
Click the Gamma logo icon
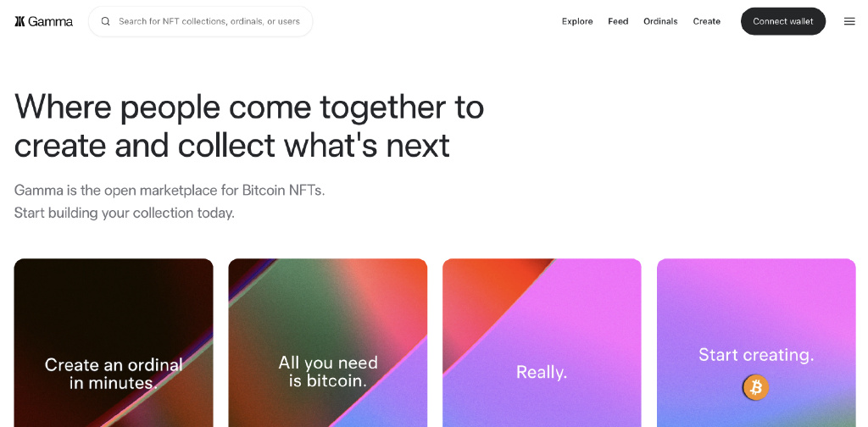[x=19, y=21]
